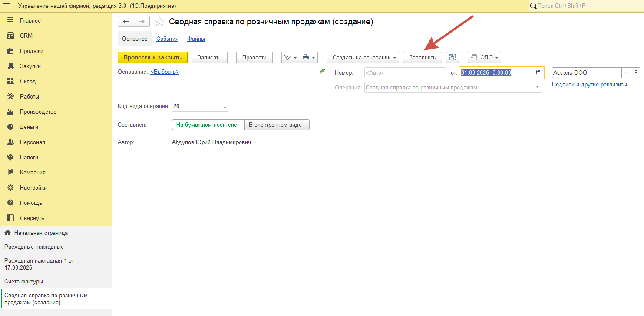Screen dimensions: 644x316
Task: Open the 'Создать на основании' dropdown
Action: 362,57
